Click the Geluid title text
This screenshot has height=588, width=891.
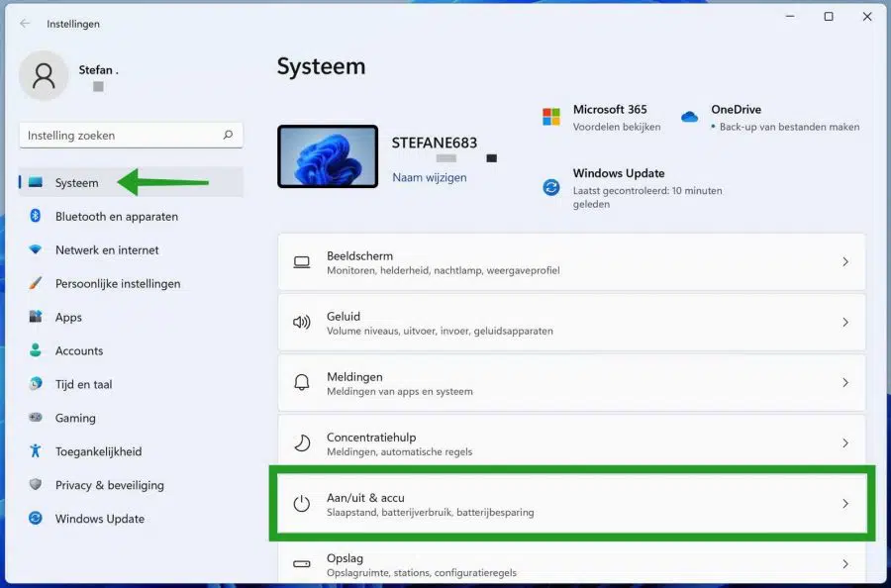point(344,316)
